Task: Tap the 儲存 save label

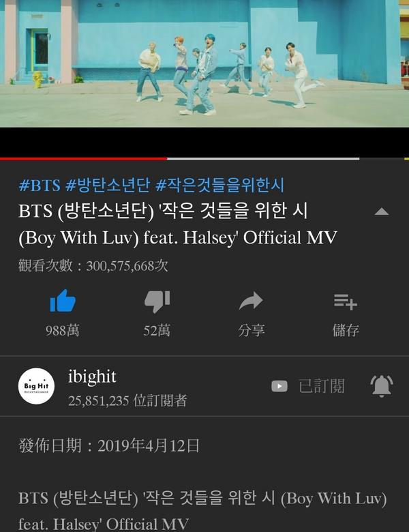Action: click(346, 330)
